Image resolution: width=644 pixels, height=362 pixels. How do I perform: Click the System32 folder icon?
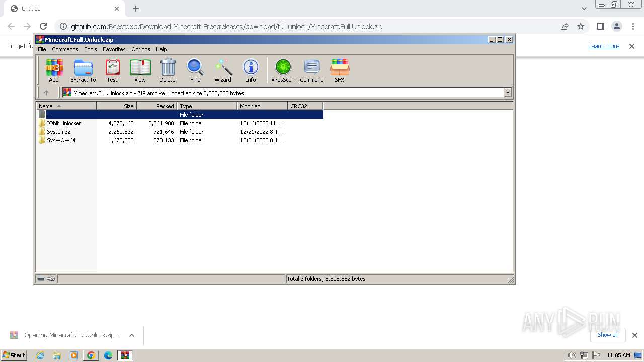pyautogui.click(x=42, y=132)
